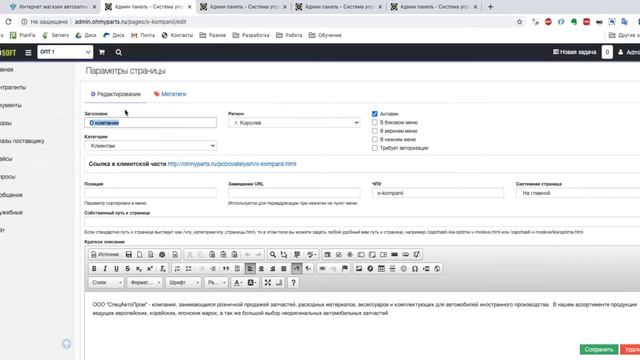The image size is (640, 360).
Task: Open the "Разработка" bookmarks folder
Action: 251,36
